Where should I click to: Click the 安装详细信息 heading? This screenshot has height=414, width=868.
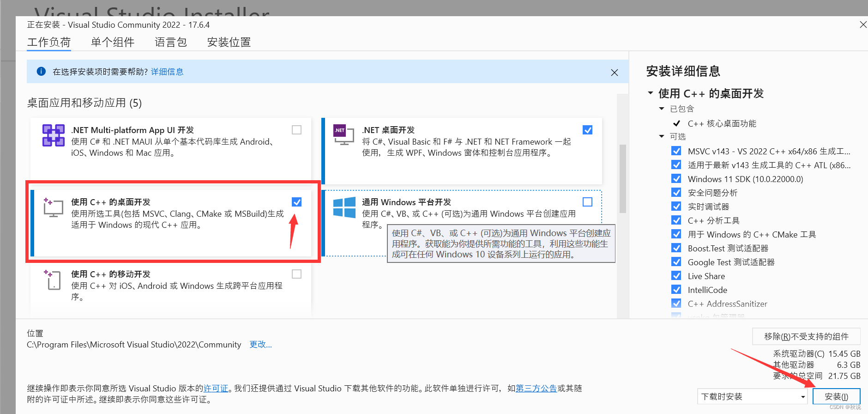pyautogui.click(x=683, y=71)
